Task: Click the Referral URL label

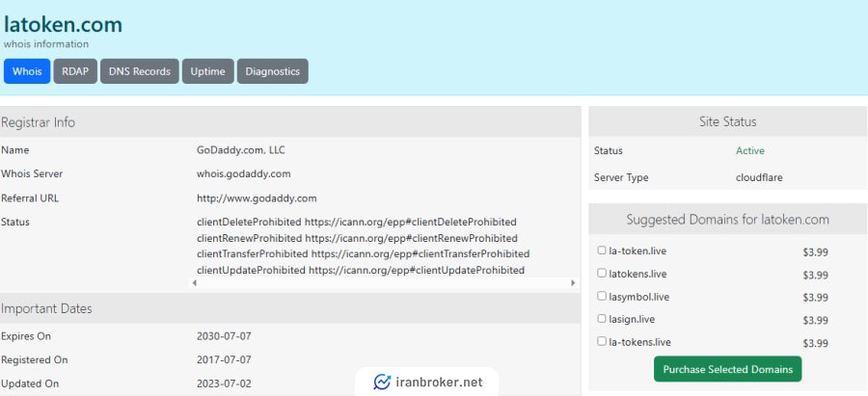Action: point(30,198)
